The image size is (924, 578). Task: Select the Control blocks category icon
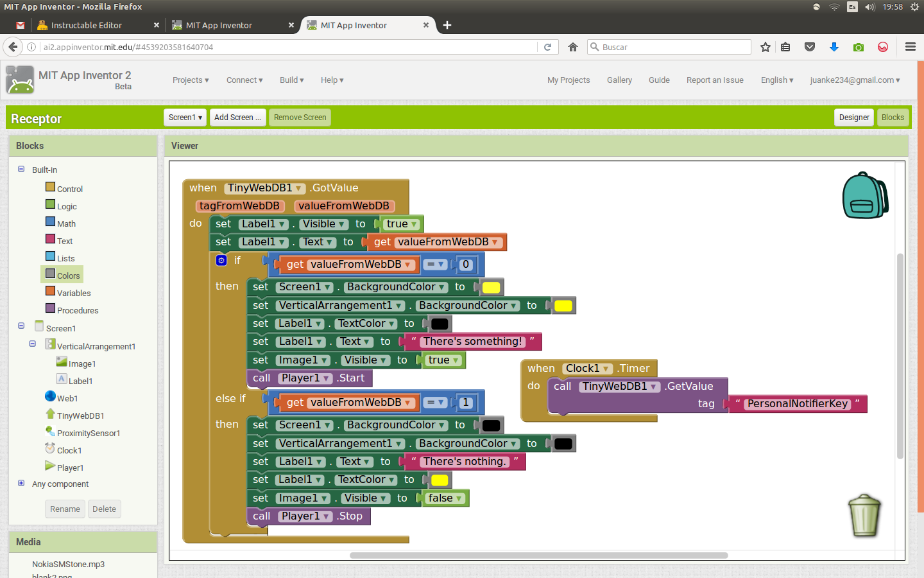[50, 187]
